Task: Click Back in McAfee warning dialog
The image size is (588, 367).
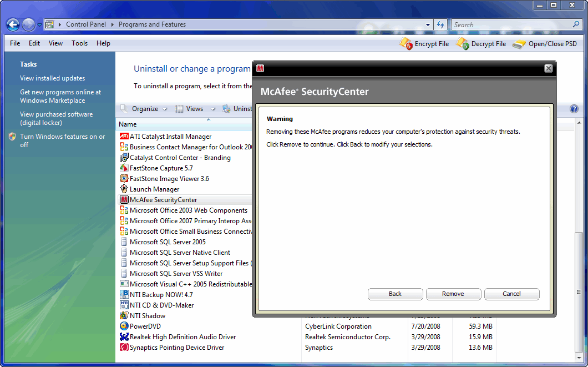Action: coord(396,294)
